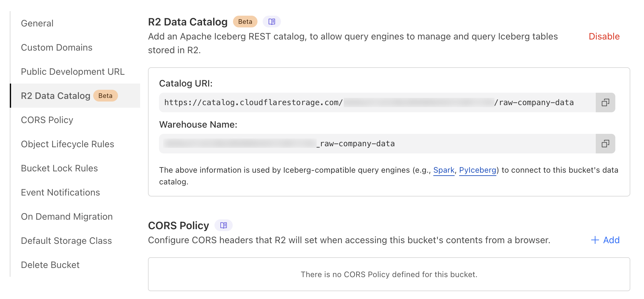The width and height of the screenshot is (644, 299).
Task: Open Object Lifecycle Rules
Action: 67,144
